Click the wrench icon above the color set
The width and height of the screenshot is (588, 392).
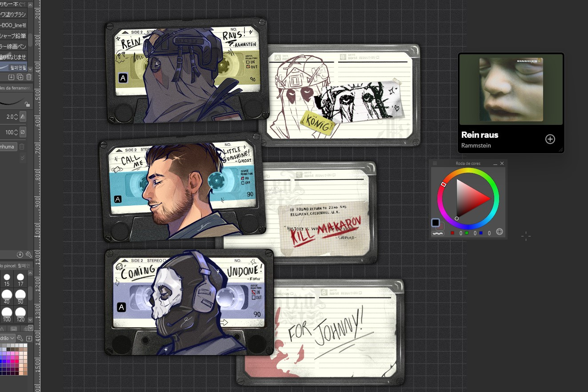click(x=20, y=338)
